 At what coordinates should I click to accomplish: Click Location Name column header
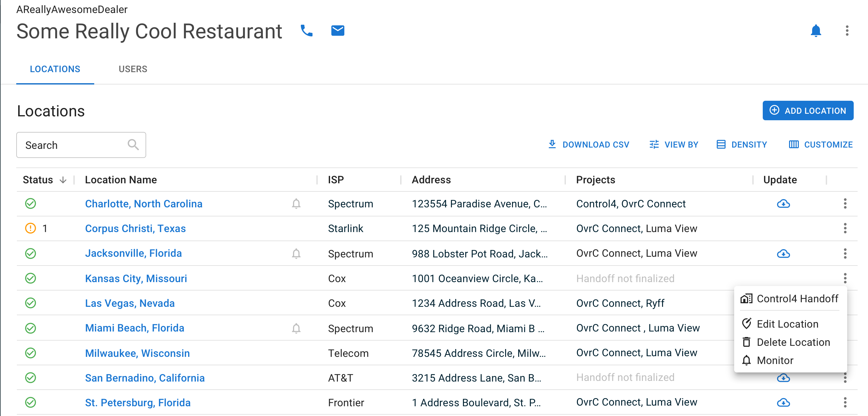coord(121,180)
